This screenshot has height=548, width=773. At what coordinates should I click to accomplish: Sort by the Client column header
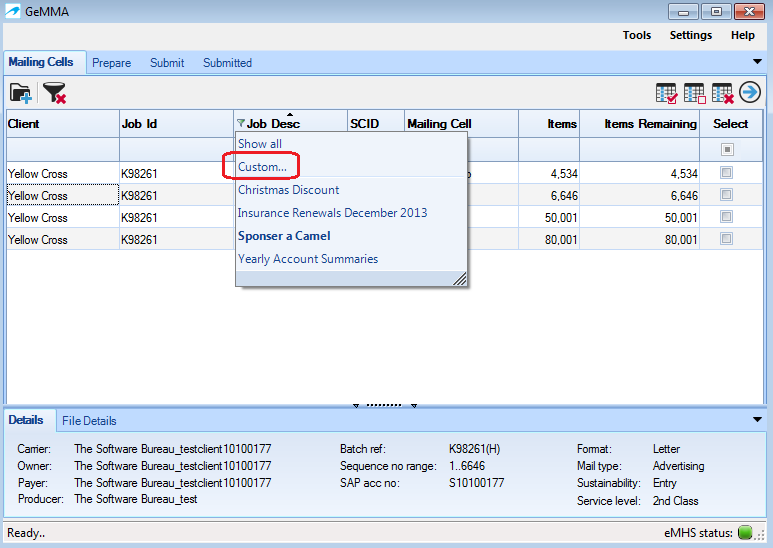[x=63, y=124]
